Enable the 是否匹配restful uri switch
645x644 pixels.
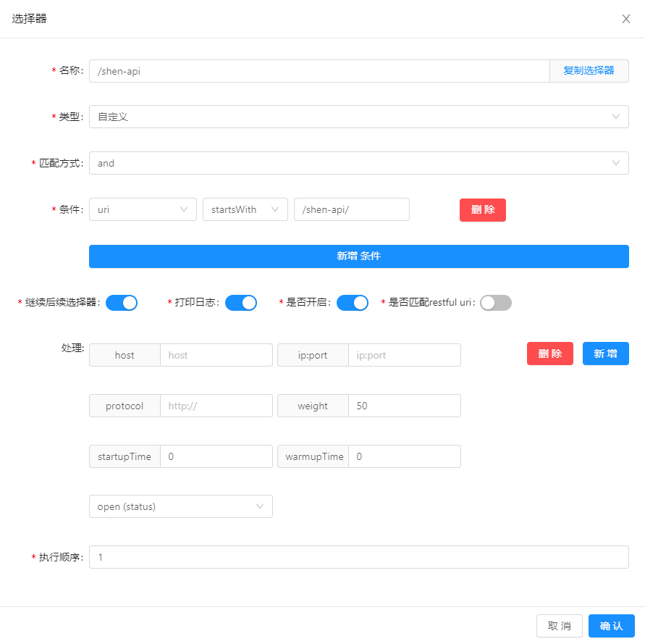[x=495, y=302]
